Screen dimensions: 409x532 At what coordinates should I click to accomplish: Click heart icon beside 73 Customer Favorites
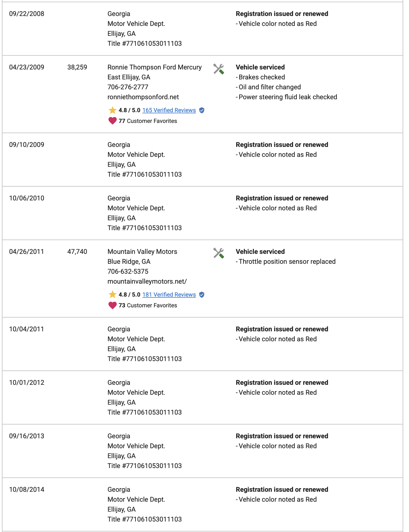tap(112, 305)
